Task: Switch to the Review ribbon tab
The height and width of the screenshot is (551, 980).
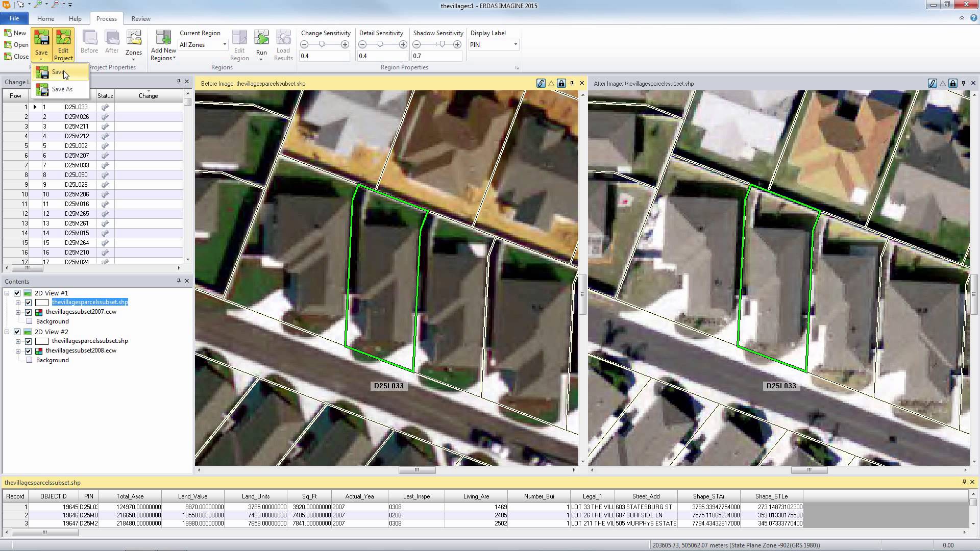Action: point(141,19)
